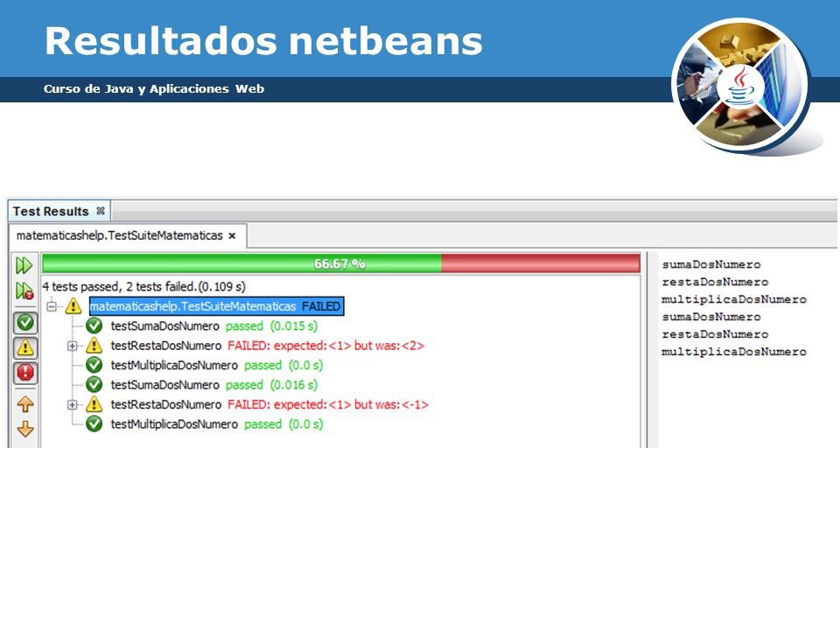
Task: Close the matematicashelp.TestSuiteMatematicas tab
Action: (x=232, y=235)
